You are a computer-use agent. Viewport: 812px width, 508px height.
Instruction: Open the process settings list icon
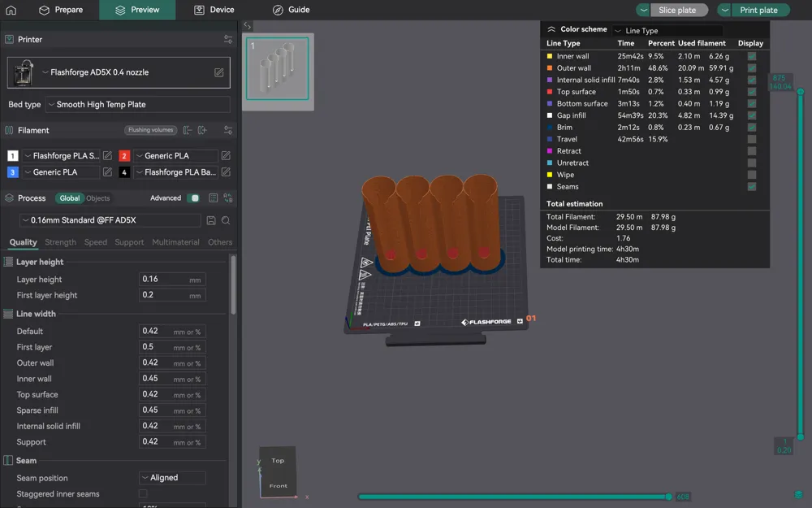point(213,198)
